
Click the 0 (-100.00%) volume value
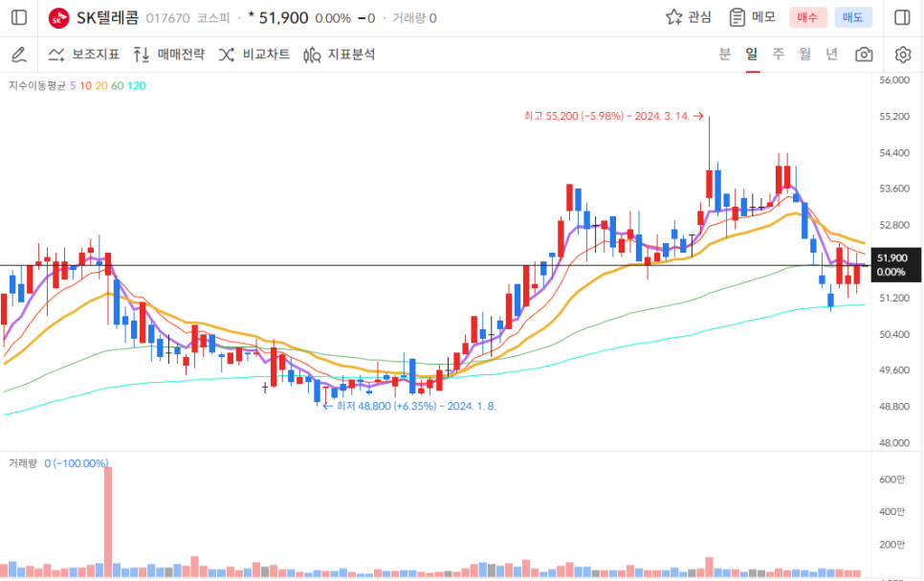point(77,463)
